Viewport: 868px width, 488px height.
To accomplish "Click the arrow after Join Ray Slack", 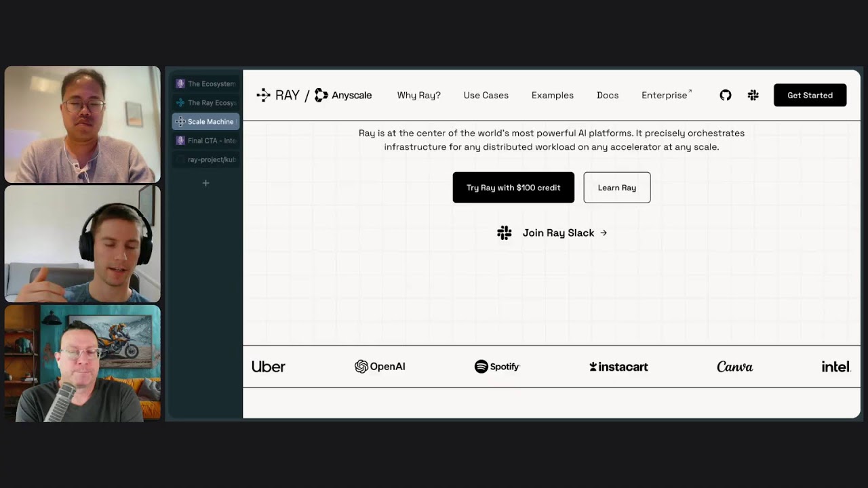I will pos(604,233).
